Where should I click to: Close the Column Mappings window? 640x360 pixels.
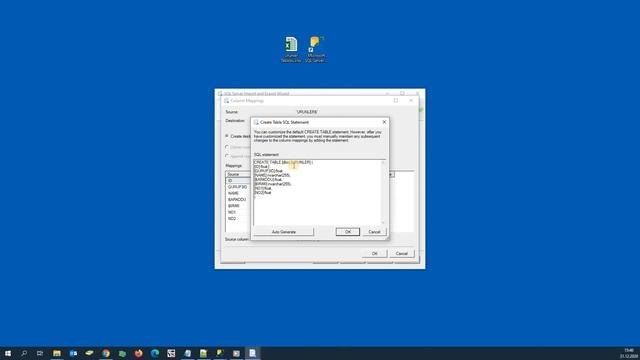411,100
